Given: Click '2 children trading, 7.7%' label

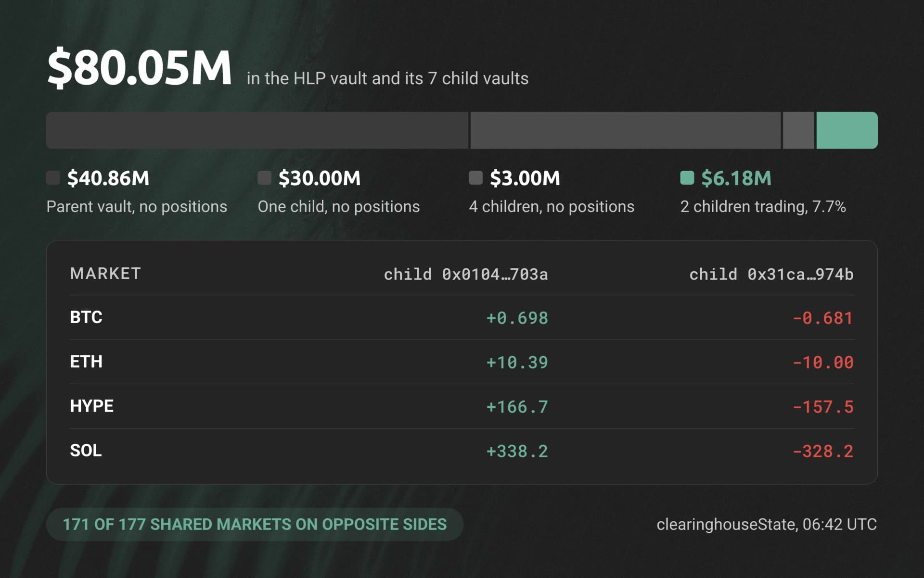Looking at the screenshot, I should (x=763, y=207).
